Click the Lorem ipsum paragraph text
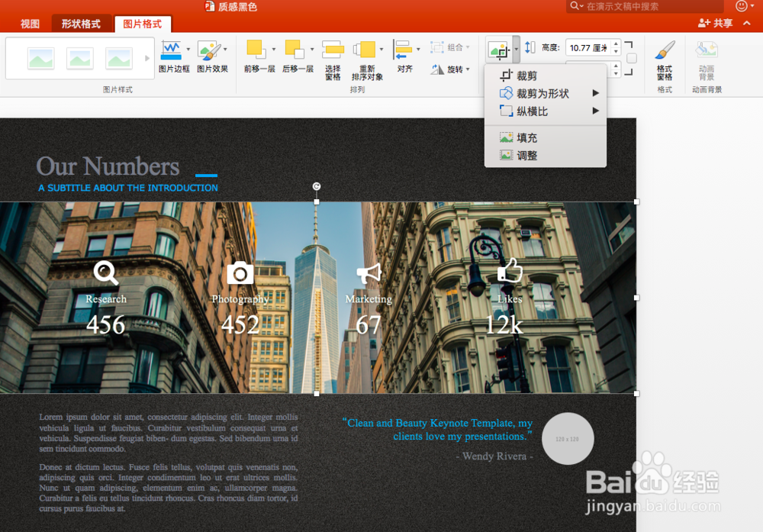The height and width of the screenshot is (532, 763). pos(169,433)
